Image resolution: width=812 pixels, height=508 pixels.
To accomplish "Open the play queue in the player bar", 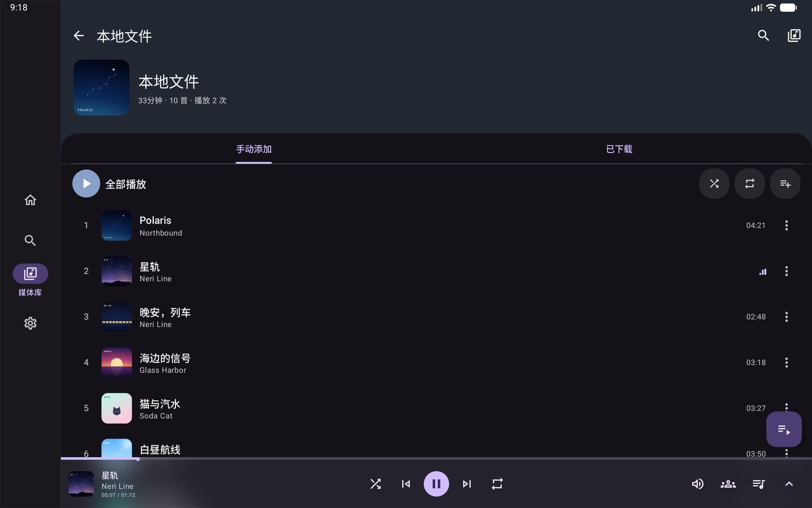I will 758,484.
